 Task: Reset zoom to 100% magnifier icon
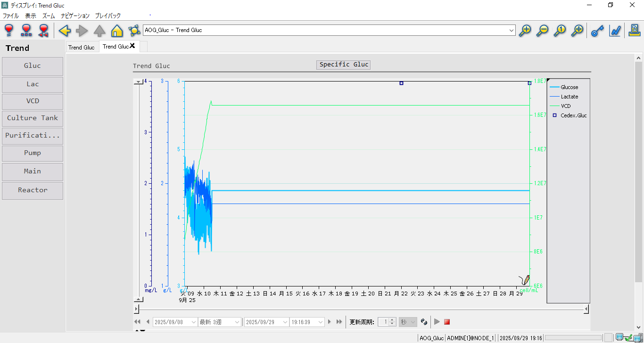(x=560, y=31)
